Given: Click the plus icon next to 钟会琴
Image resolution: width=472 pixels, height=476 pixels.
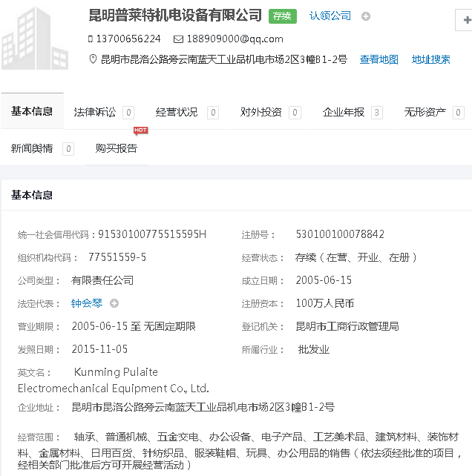Looking at the screenshot, I should click(x=114, y=303).
